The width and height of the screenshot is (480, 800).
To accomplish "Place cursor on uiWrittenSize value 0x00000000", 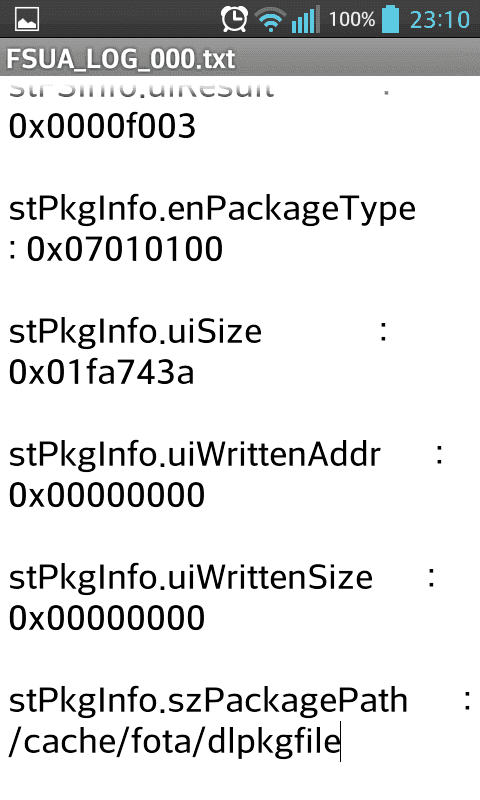I will 107,618.
